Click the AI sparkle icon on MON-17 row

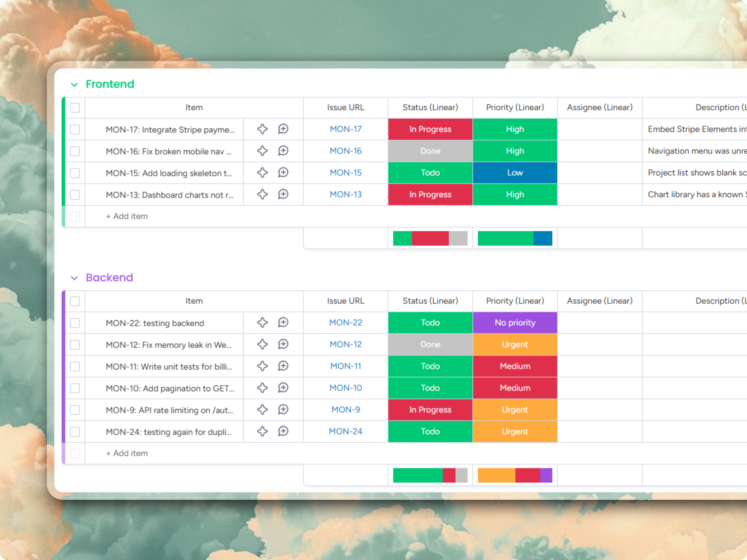tap(262, 129)
